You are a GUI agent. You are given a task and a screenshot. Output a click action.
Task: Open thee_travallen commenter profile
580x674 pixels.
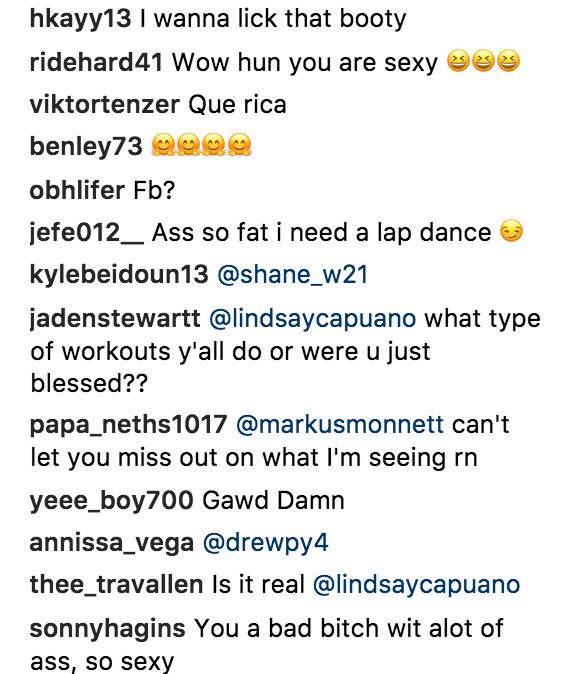(116, 585)
